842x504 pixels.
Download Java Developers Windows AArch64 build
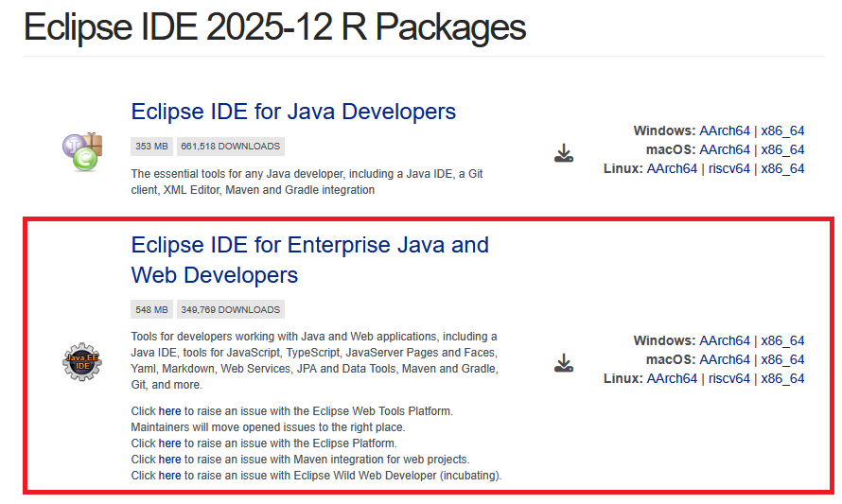(x=724, y=130)
